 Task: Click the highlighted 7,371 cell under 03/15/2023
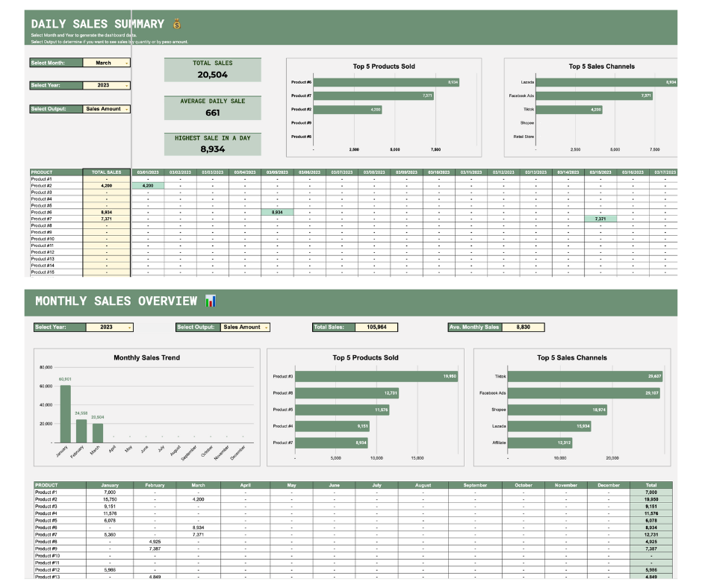tap(600, 219)
